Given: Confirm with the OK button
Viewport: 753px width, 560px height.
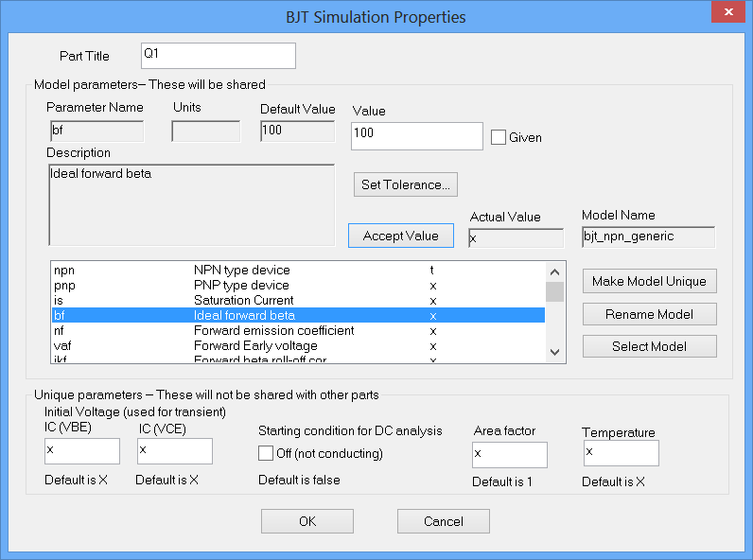Looking at the screenshot, I should coord(307,521).
